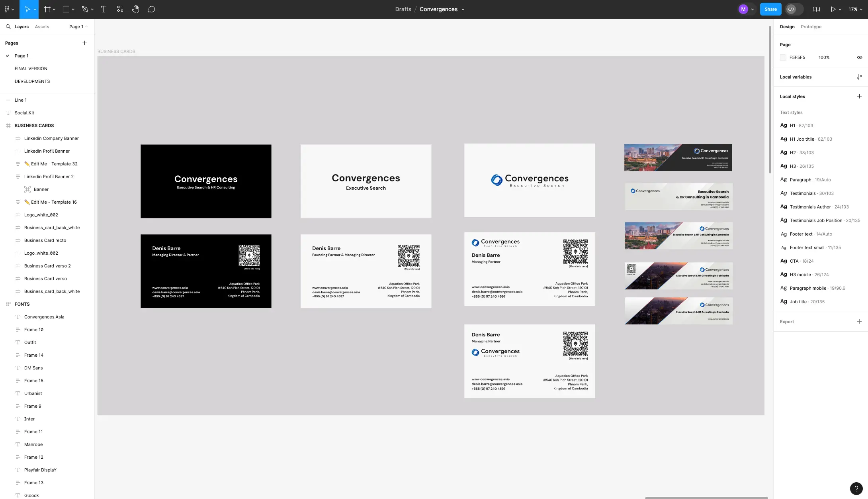
Task: Click the user avatar M
Action: [x=743, y=9]
